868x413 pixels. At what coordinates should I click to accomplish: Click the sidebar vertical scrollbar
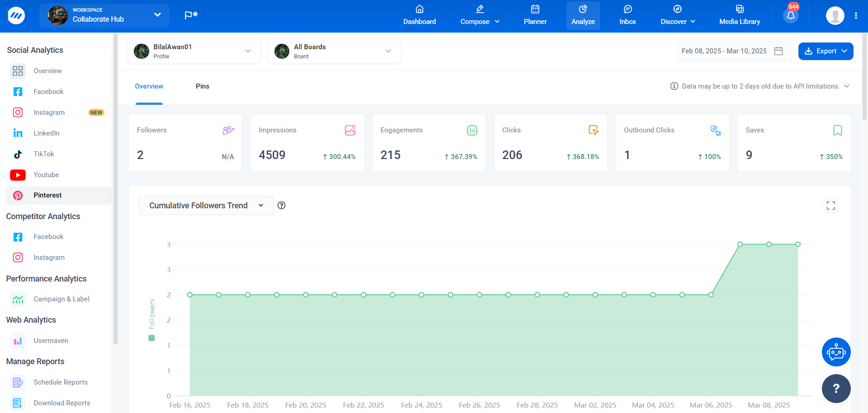tap(115, 190)
